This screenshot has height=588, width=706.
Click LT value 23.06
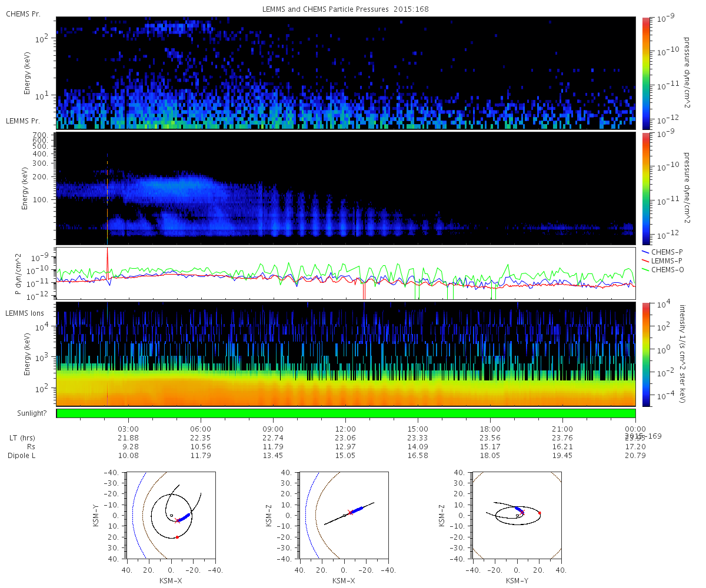[346, 438]
